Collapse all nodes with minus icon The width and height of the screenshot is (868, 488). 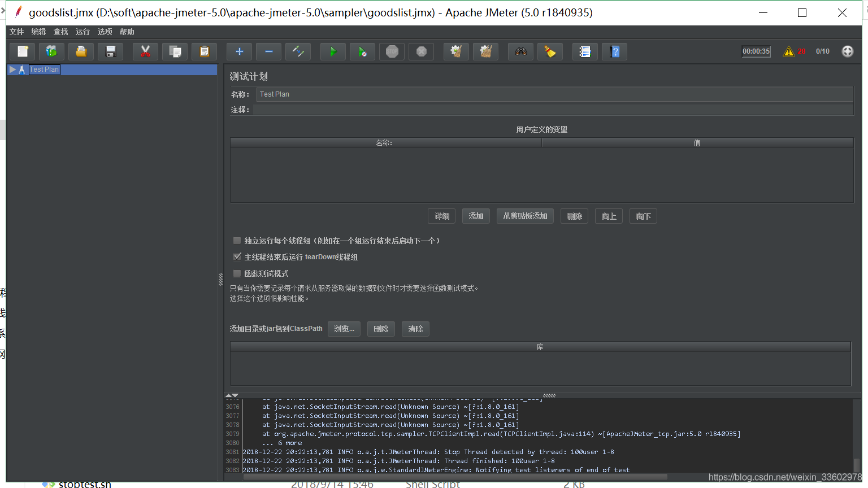click(268, 51)
